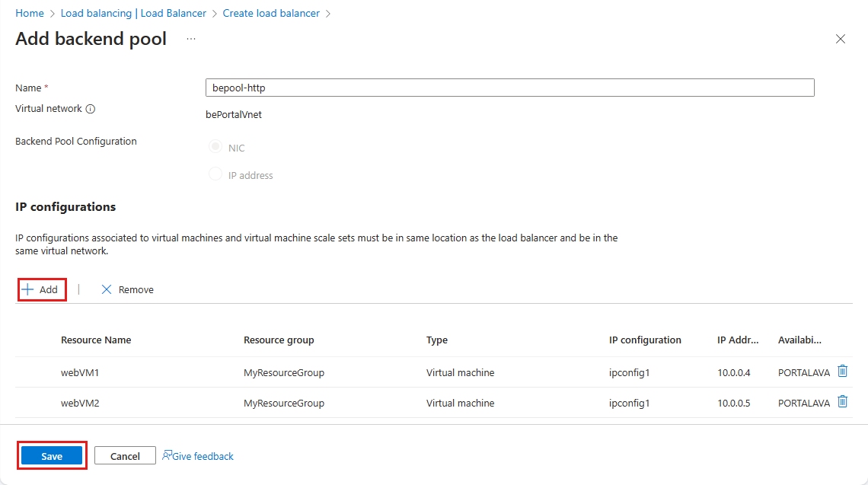Select the webVM2 row in the table
868x485 pixels.
79,402
